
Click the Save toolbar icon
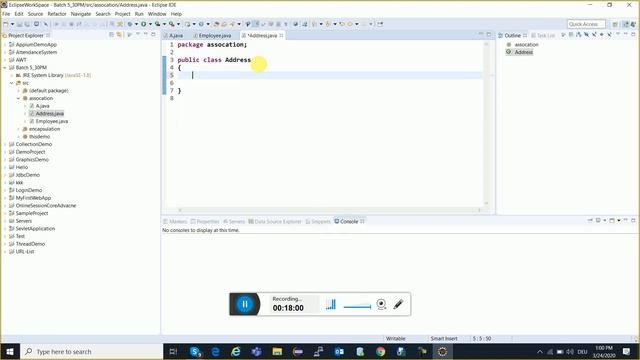[19, 24]
